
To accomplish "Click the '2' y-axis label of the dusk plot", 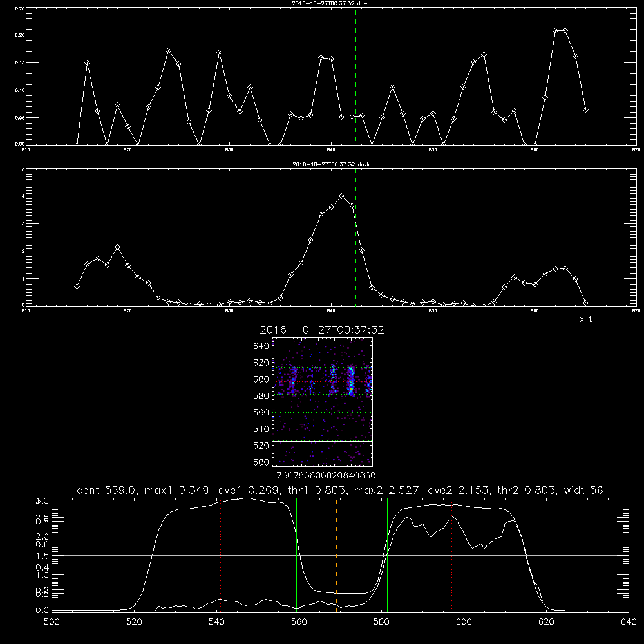I will [x=23, y=251].
